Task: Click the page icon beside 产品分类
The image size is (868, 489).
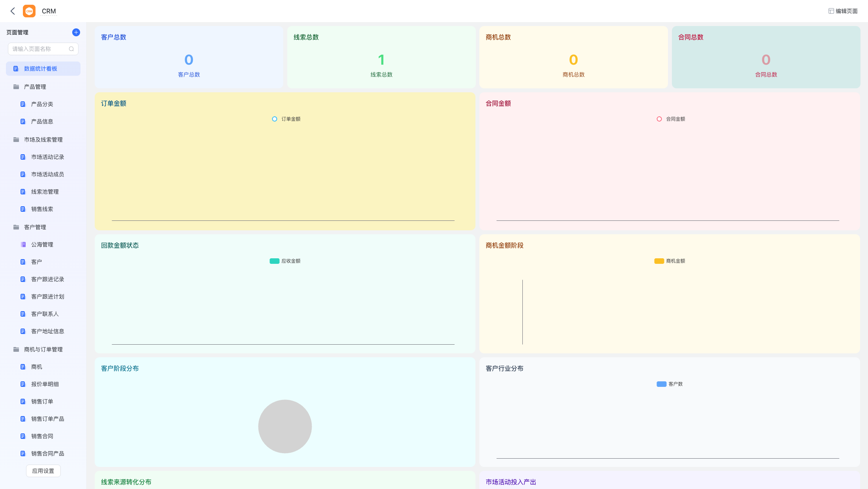Action: pyautogui.click(x=23, y=104)
